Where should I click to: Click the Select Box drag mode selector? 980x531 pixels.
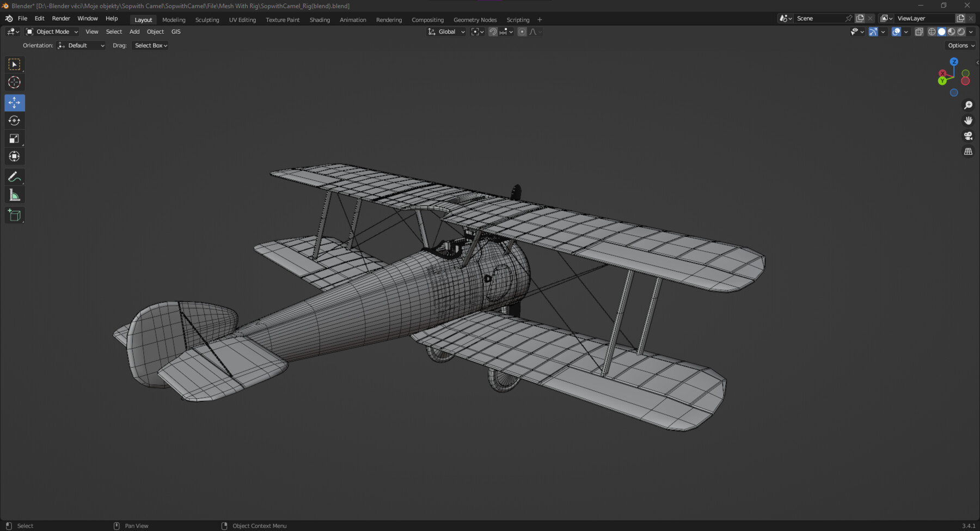click(150, 45)
